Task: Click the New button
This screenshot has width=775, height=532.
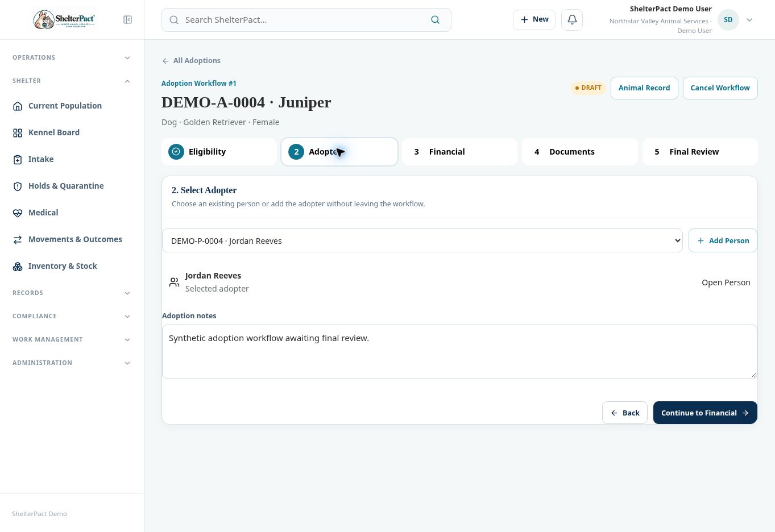Action: [x=534, y=19]
